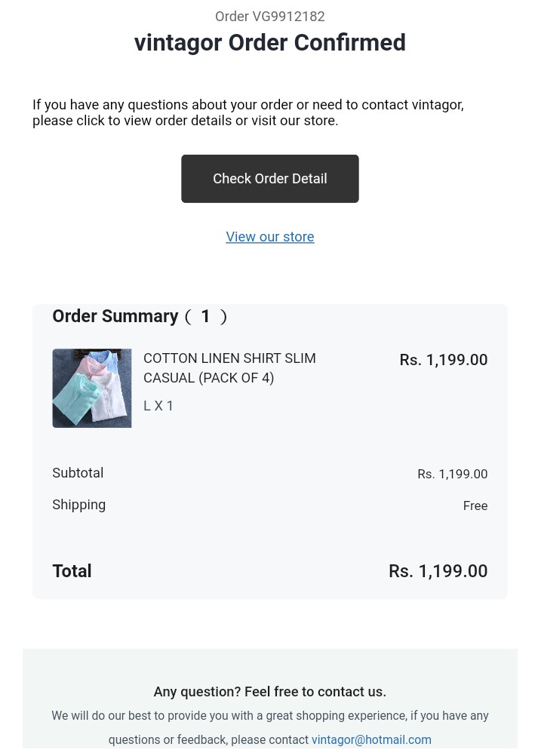Image resolution: width=538 pixels, height=756 pixels.
Task: Click the 'Any question? Feel free' heading
Action: 269,692
